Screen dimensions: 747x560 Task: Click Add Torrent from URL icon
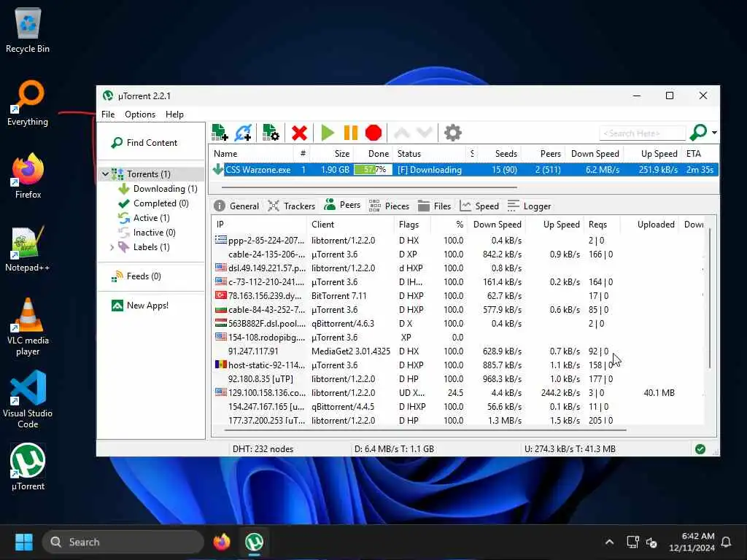point(243,133)
